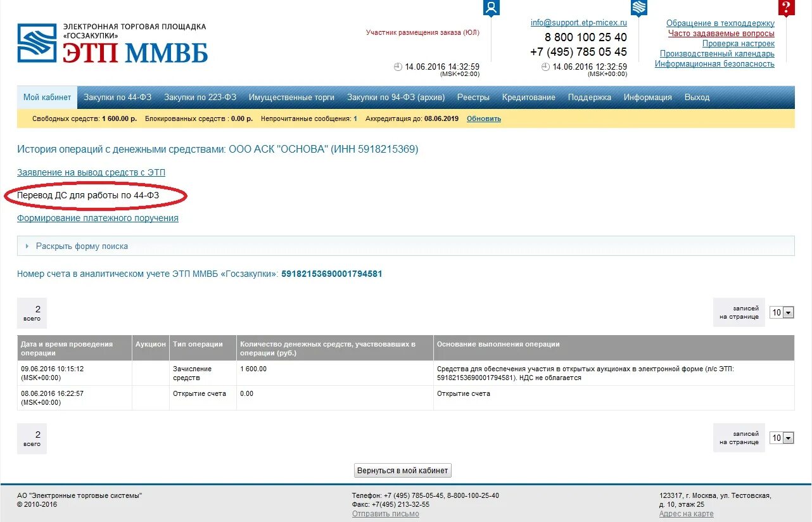The height and width of the screenshot is (522, 812).
Task: Click the red question mark help icon
Action: [x=787, y=8]
